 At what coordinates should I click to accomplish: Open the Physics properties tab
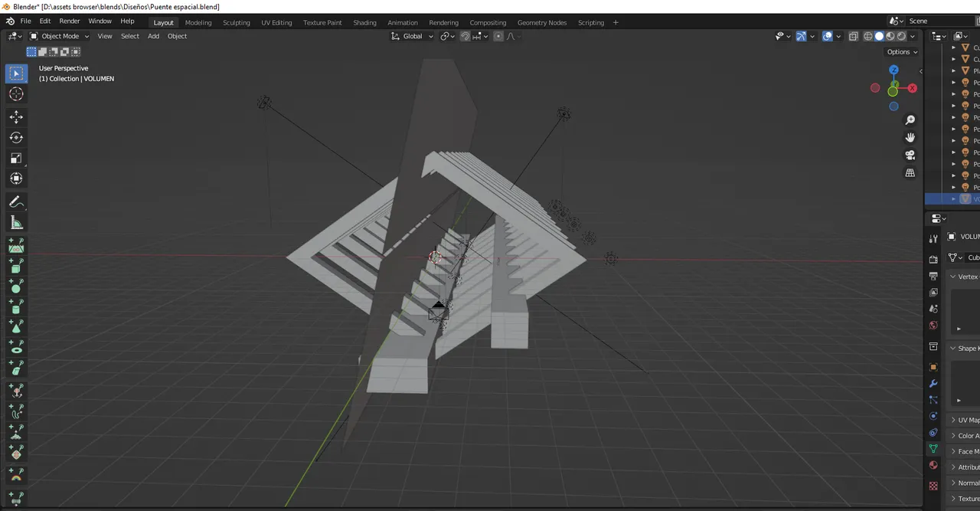(x=933, y=416)
